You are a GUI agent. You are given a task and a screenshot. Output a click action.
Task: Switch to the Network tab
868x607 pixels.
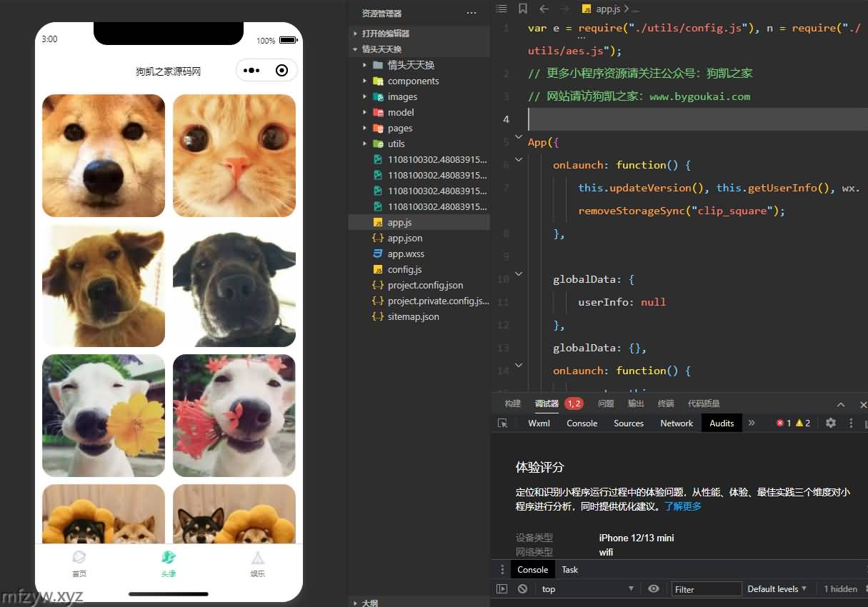pos(676,423)
